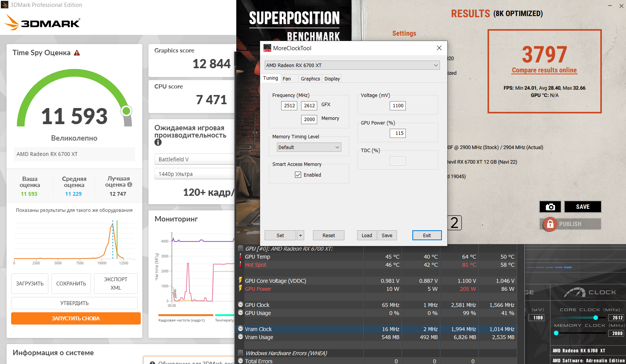Click the Vram Clock sensor icon
Screen dimensions: 626x364
coord(241,329)
